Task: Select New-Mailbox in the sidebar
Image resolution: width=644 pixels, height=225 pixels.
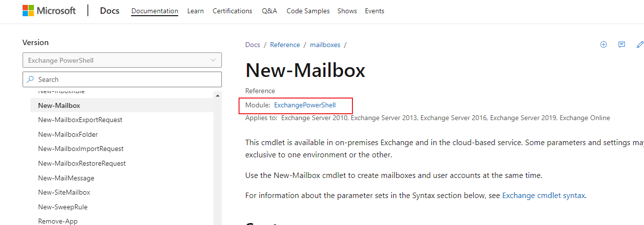Action: 122,105
